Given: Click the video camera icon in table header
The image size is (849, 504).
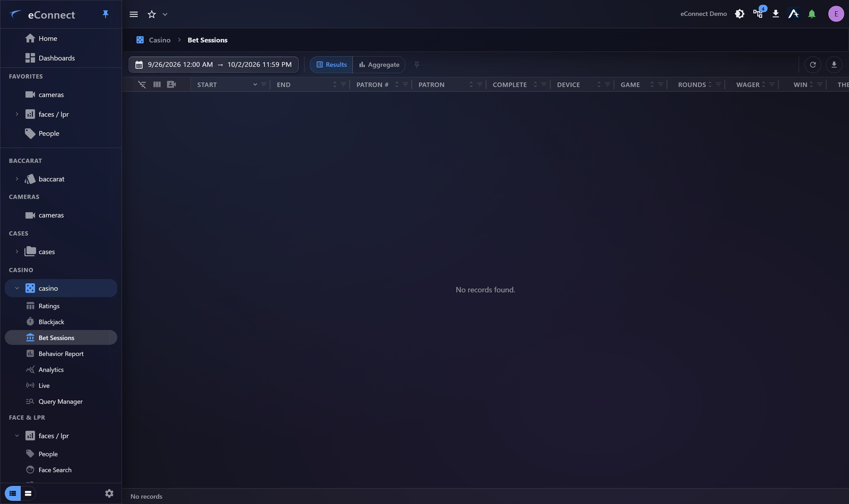Looking at the screenshot, I should pos(171,84).
